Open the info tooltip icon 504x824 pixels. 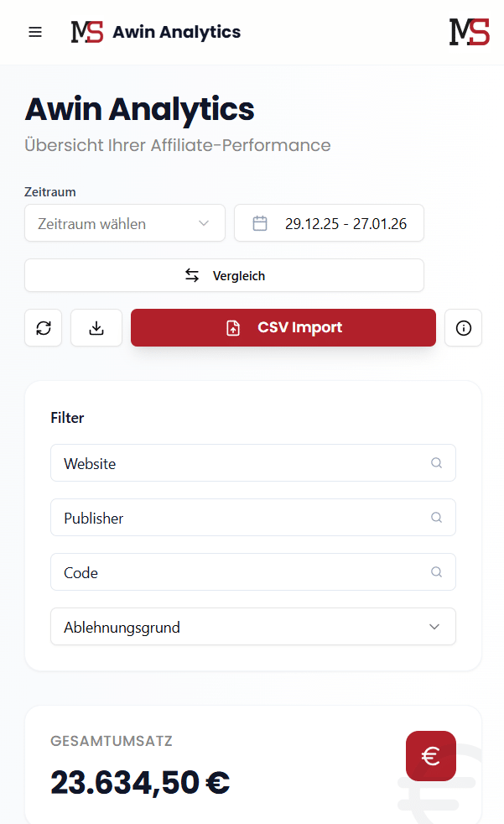[x=463, y=327]
